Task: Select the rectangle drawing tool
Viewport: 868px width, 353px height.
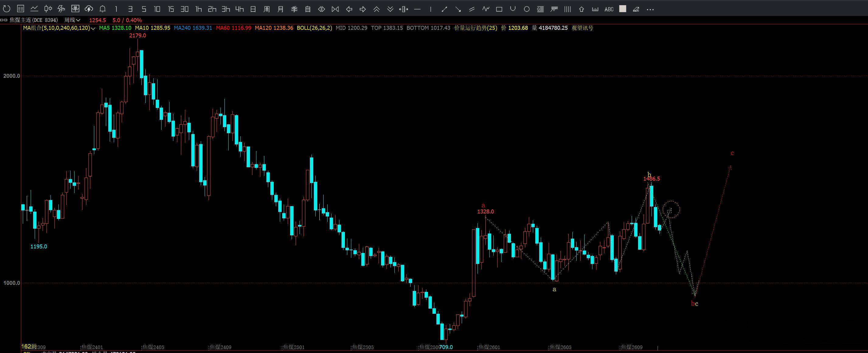Action: click(499, 9)
